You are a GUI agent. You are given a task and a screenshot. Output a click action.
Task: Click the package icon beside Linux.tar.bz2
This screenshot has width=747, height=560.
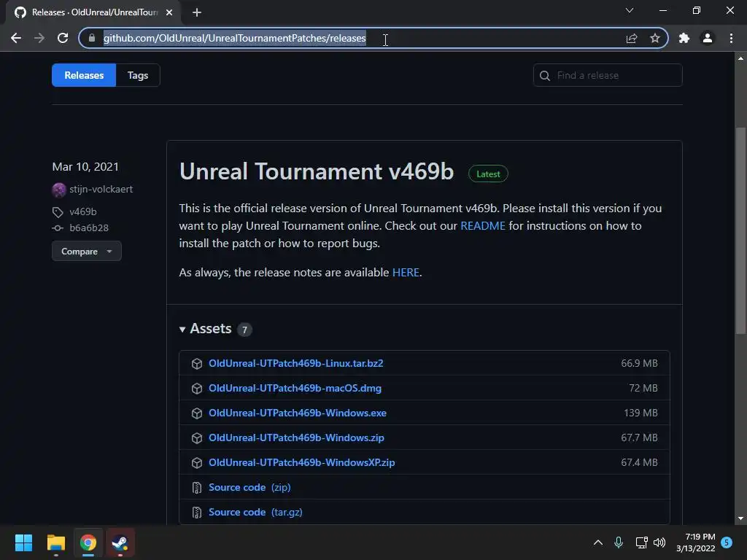click(x=197, y=364)
